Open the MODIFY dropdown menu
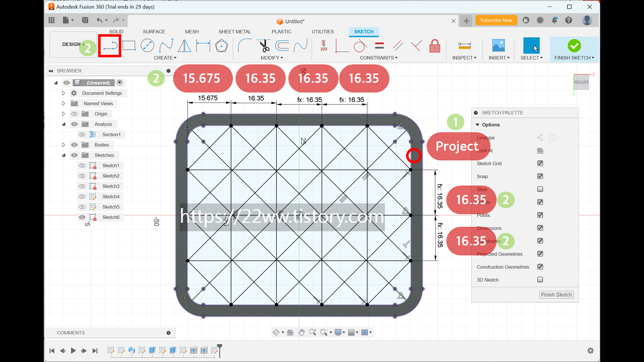 point(272,58)
